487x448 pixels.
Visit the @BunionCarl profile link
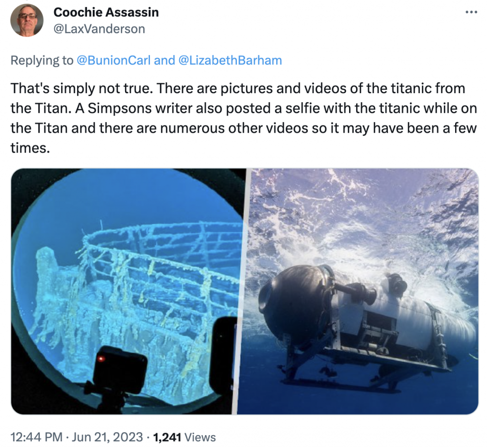113,60
